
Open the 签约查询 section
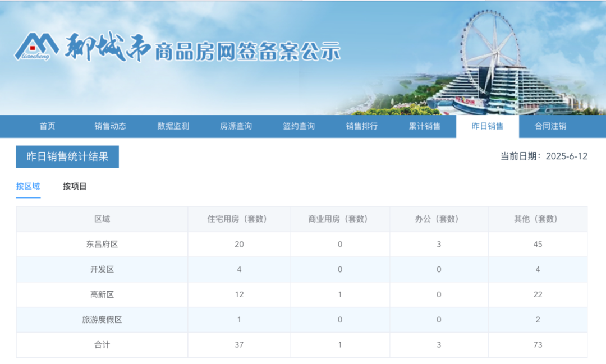(x=297, y=126)
